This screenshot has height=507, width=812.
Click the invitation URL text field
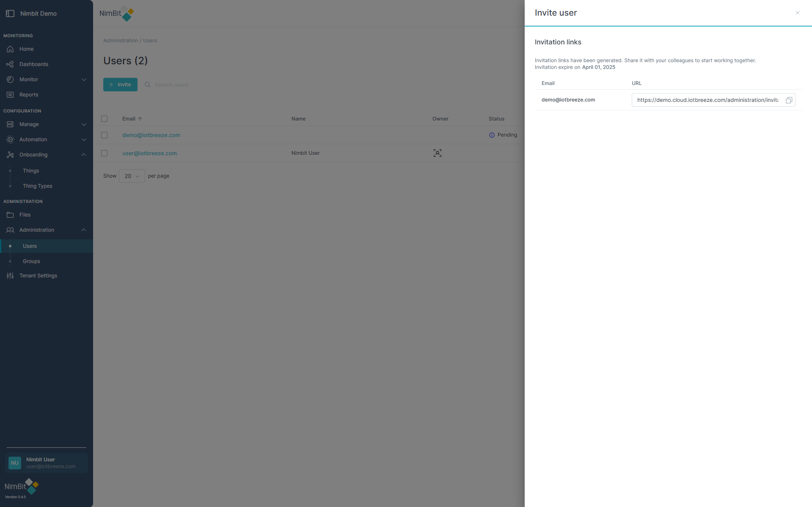click(707, 100)
